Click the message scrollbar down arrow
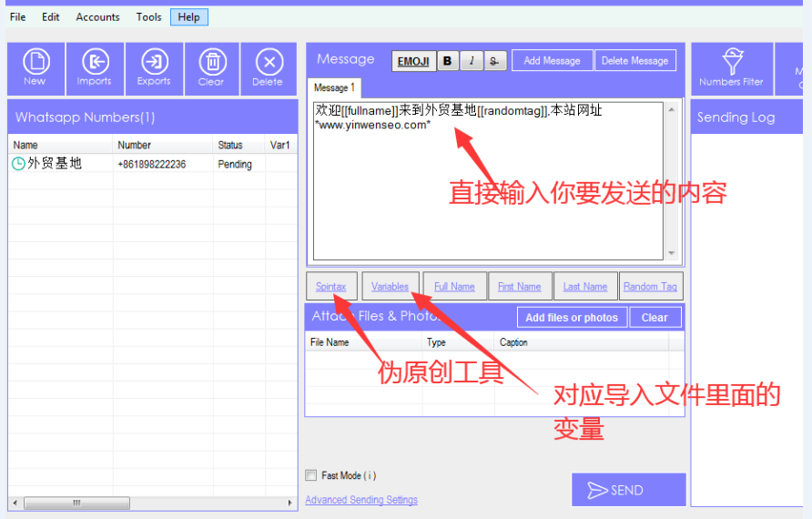 pyautogui.click(x=672, y=253)
